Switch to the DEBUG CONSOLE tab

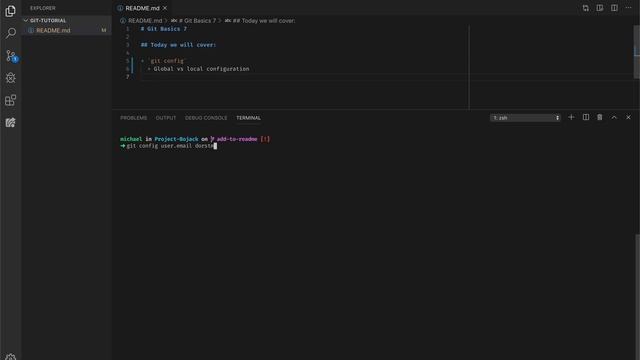click(x=206, y=118)
